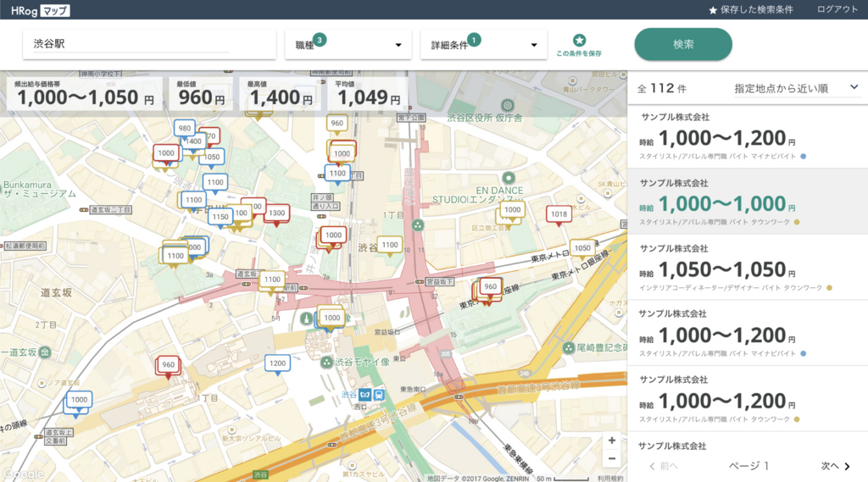Image resolution: width=868 pixels, height=482 pixels.
Task: Click the 1000 marker near ハチ公像
Action: click(x=331, y=319)
